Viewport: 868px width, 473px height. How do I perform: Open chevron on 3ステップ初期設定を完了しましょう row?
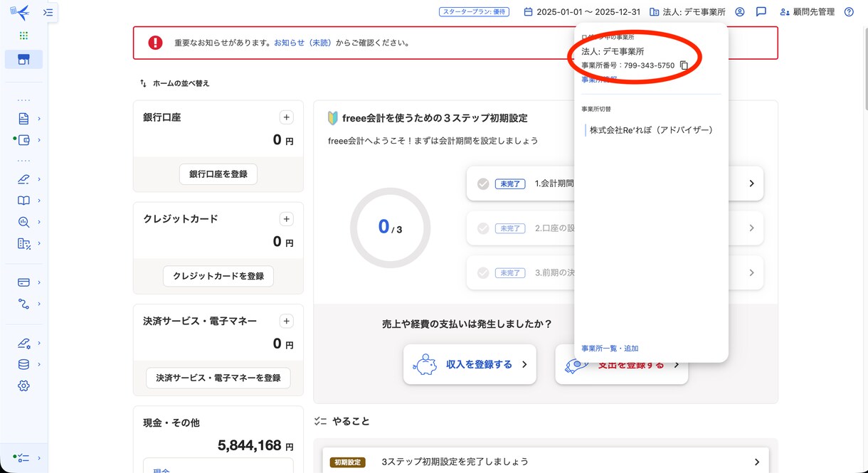click(x=757, y=462)
